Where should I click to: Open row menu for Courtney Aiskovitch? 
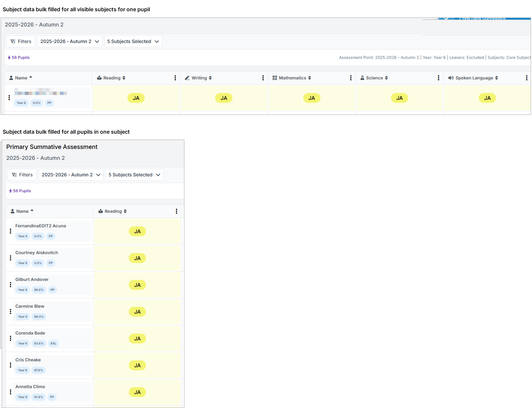pyautogui.click(x=11, y=258)
